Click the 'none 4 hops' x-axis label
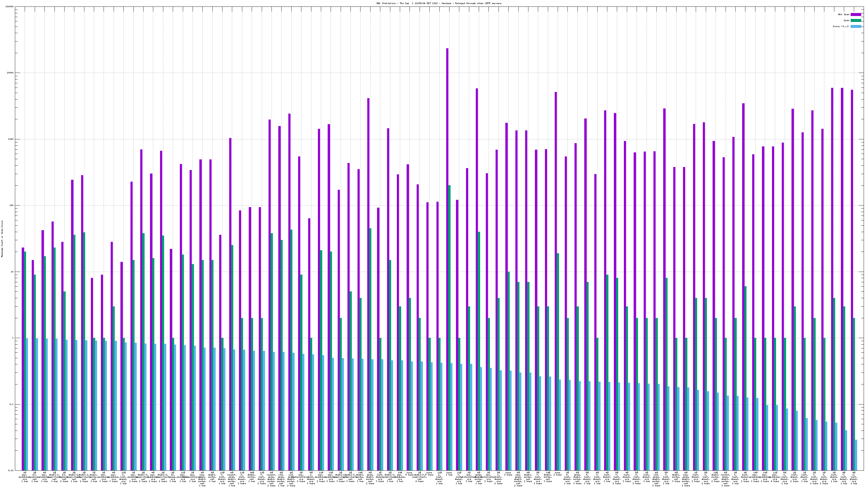Image resolution: width=868 pixels, height=488 pixels. pyautogui.click(x=409, y=474)
